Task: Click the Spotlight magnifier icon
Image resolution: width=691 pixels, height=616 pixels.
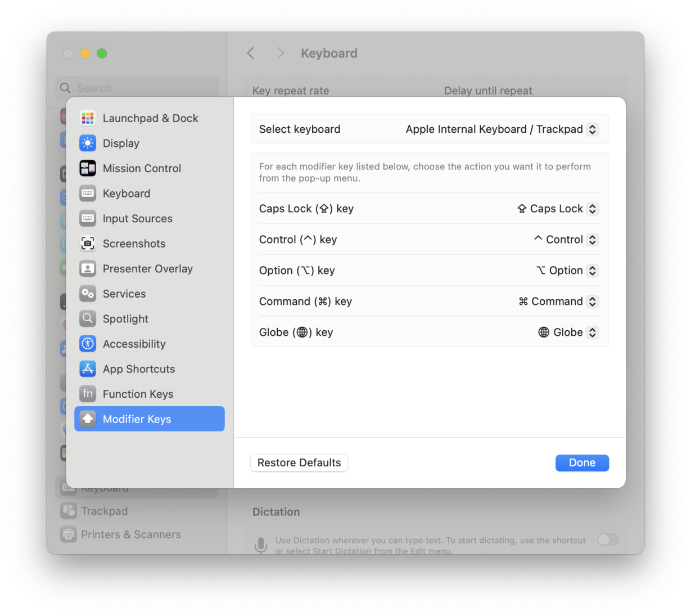Action: point(88,319)
